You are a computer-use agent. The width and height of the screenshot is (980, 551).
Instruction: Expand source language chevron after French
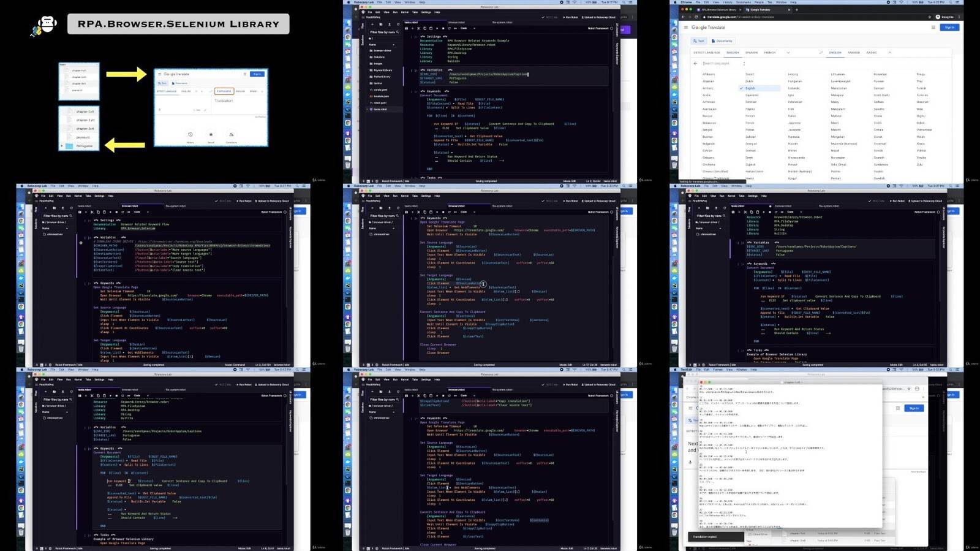(x=788, y=53)
